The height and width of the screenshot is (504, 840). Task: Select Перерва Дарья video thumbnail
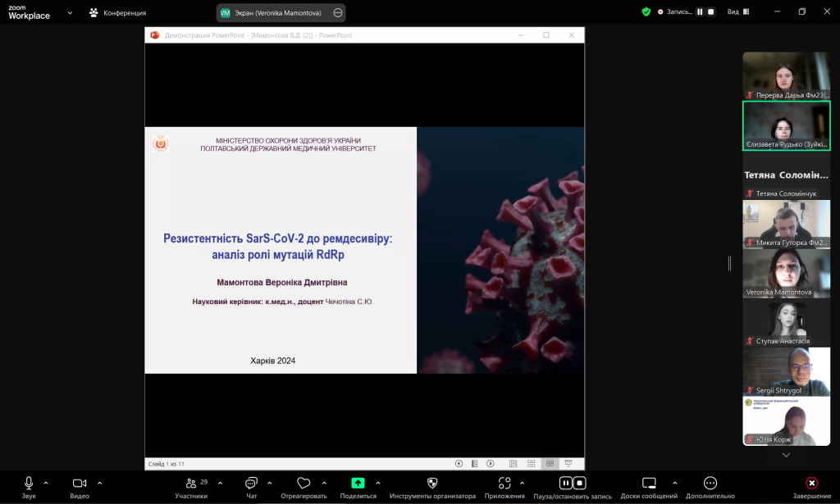click(787, 76)
